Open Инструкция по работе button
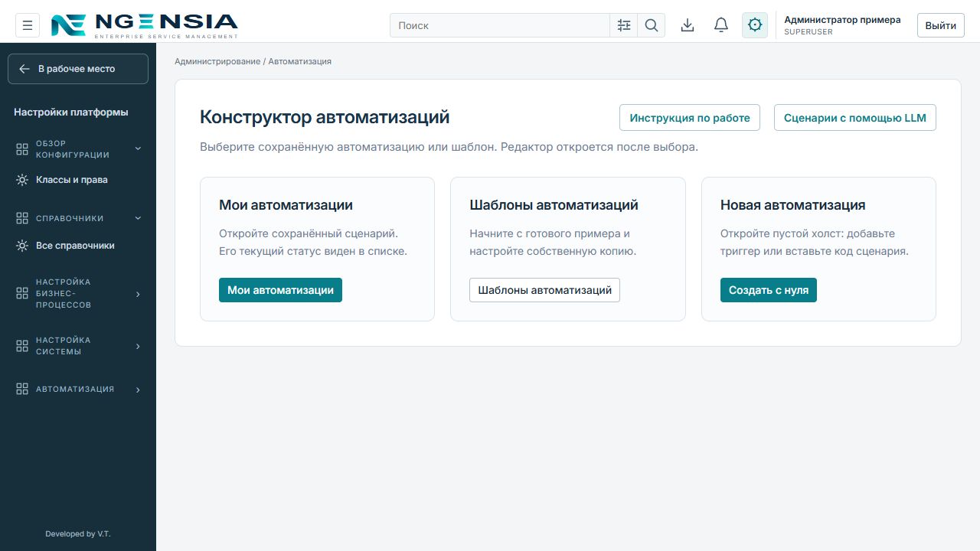 pos(690,118)
